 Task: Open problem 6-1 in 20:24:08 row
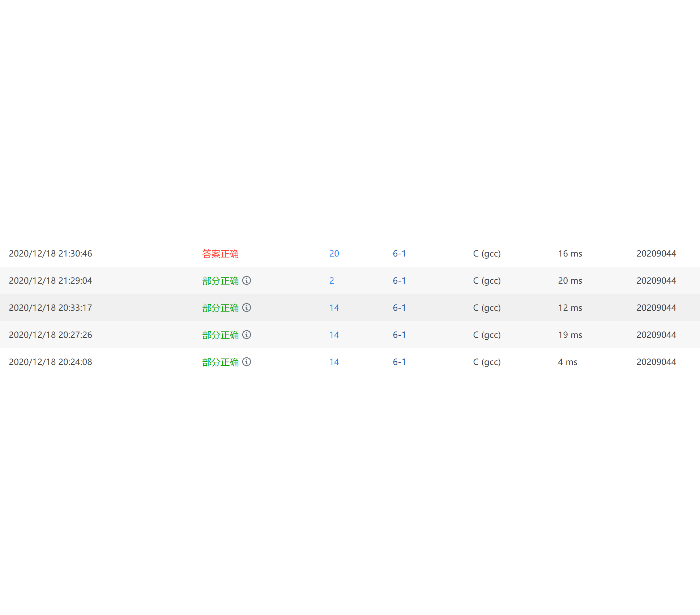pyautogui.click(x=399, y=362)
